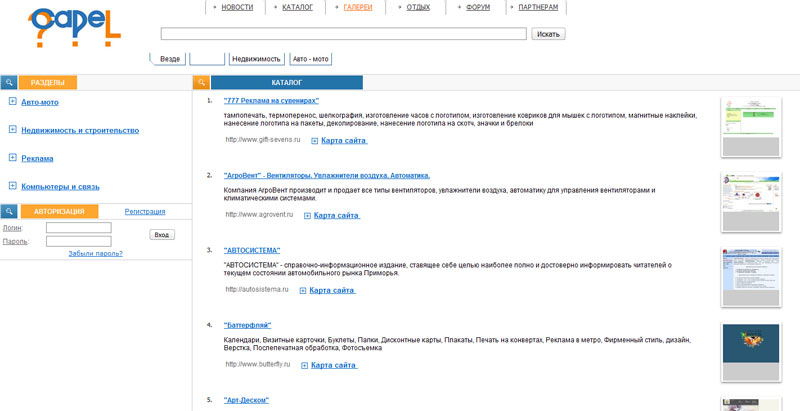Click the magnifier icon beside Каталог header
The height and width of the screenshot is (411, 800).
point(201,83)
